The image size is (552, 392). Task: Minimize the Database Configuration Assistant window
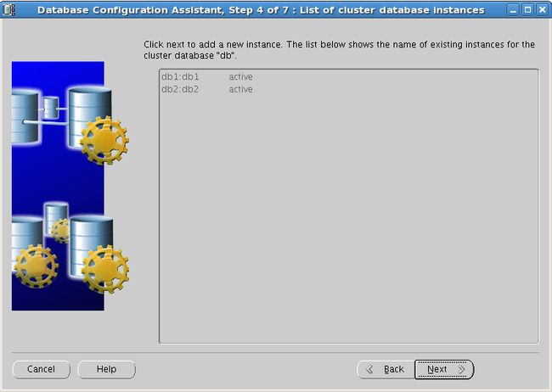coord(513,10)
